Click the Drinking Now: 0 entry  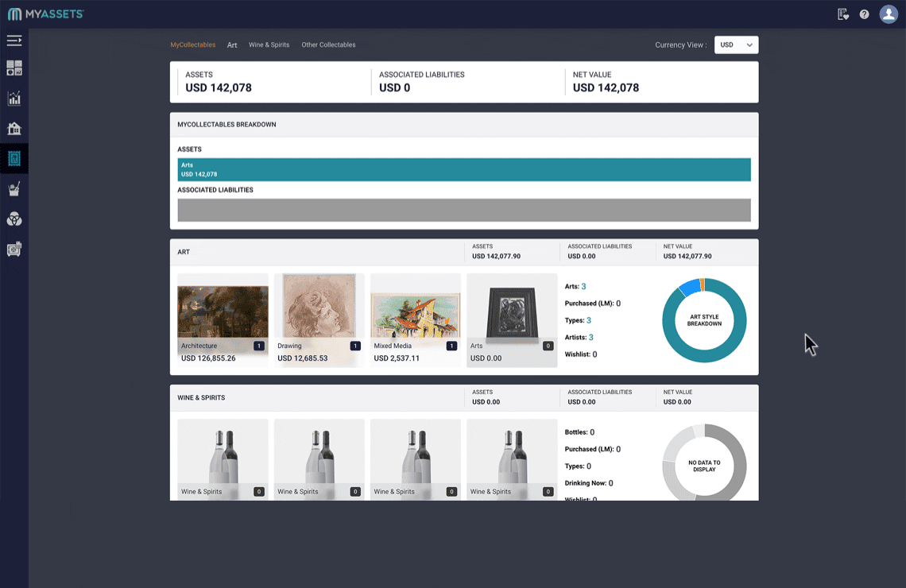click(589, 483)
